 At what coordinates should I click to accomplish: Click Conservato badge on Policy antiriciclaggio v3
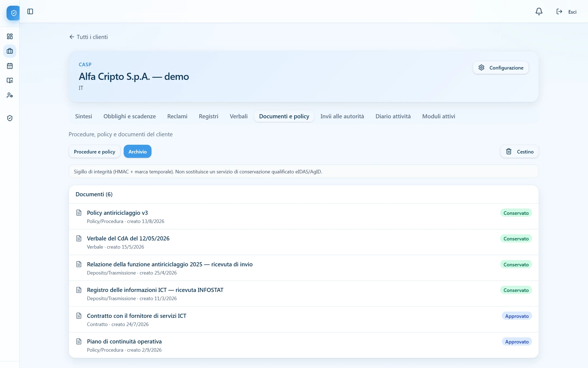point(516,213)
